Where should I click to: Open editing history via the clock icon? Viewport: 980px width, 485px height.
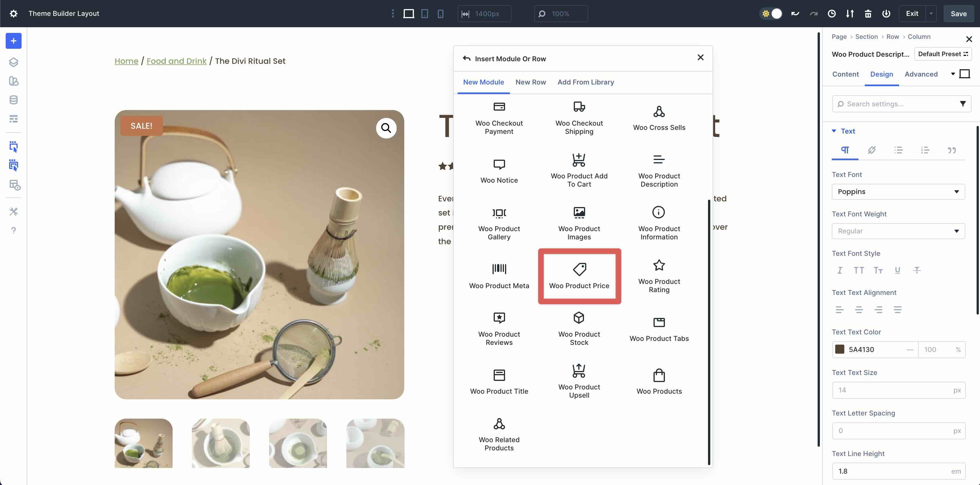click(832, 13)
